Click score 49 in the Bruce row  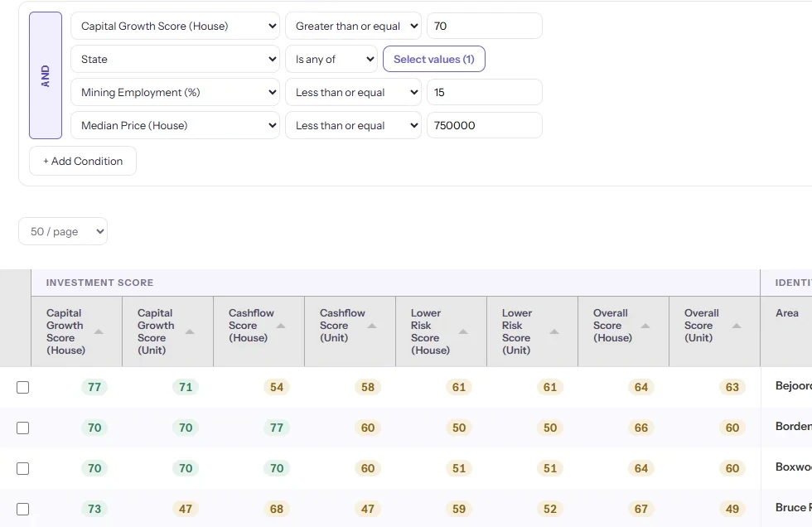point(732,509)
